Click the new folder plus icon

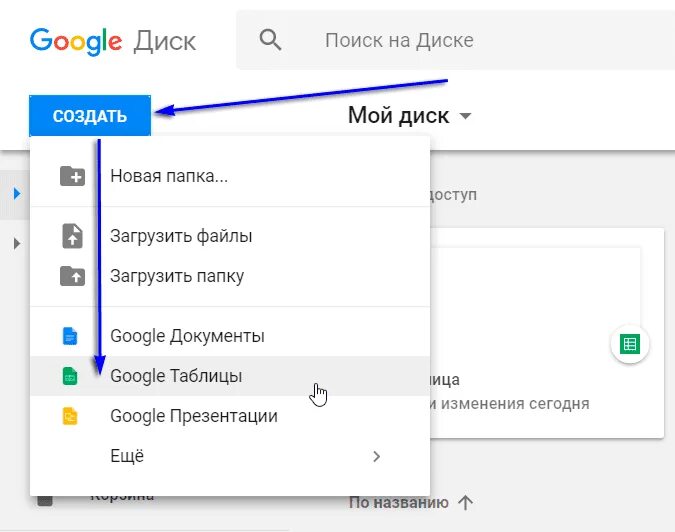tap(72, 176)
